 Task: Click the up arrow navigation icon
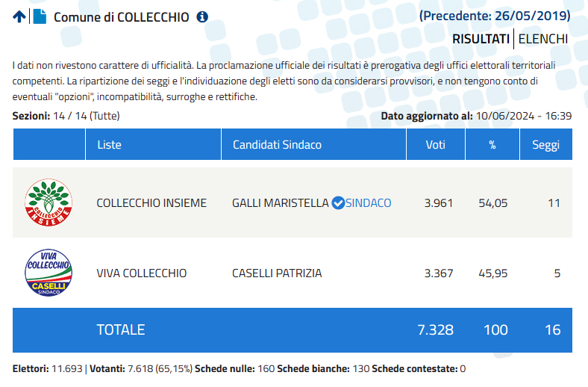19,17
